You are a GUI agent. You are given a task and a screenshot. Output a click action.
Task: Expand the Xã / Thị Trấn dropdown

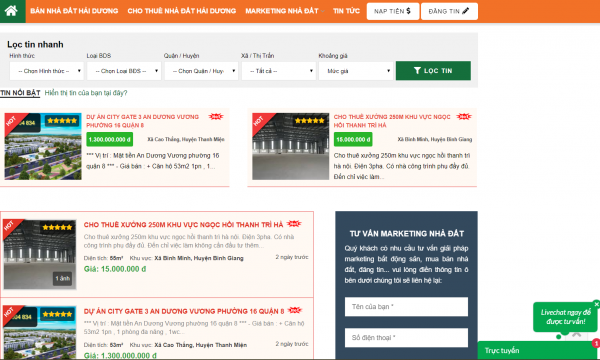(x=279, y=71)
